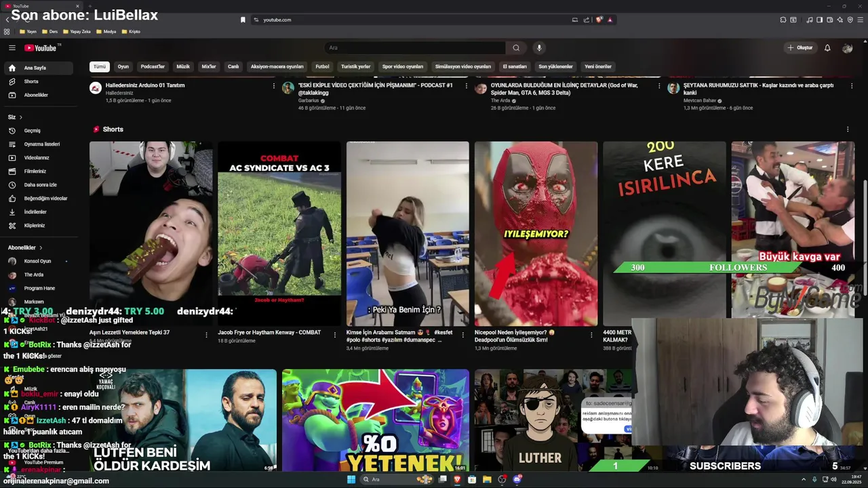Open the Medya bookmarks folder

pos(106,31)
